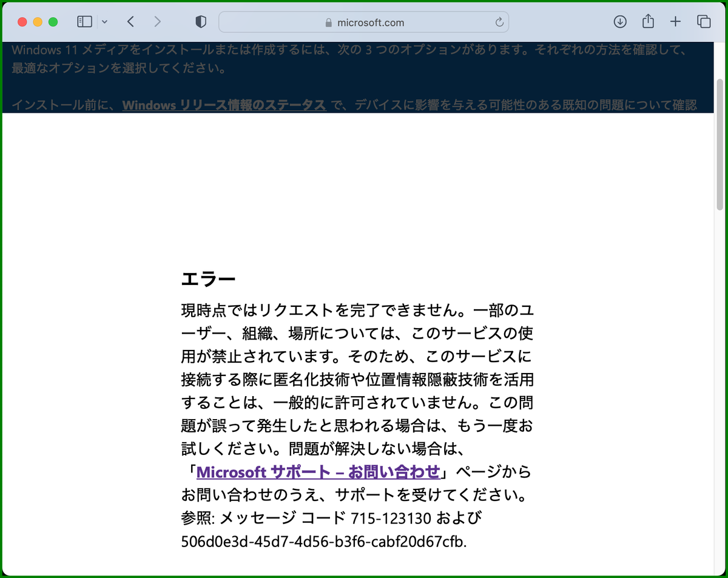Click the microsoft.com address bar
The height and width of the screenshot is (578, 728).
[363, 22]
